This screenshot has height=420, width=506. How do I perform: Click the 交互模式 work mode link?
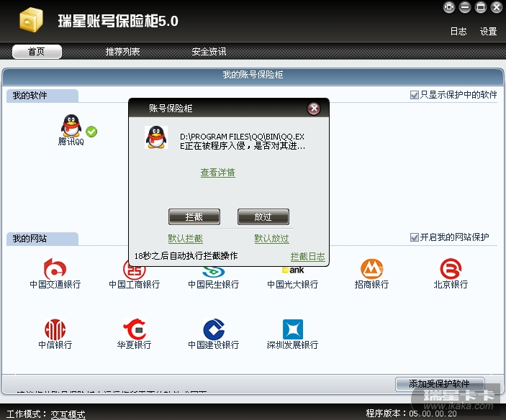click(68, 414)
